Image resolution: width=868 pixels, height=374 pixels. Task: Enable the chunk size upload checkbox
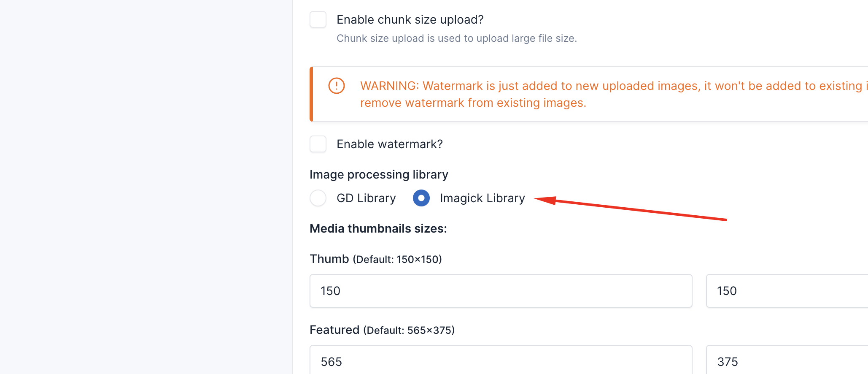tap(318, 19)
